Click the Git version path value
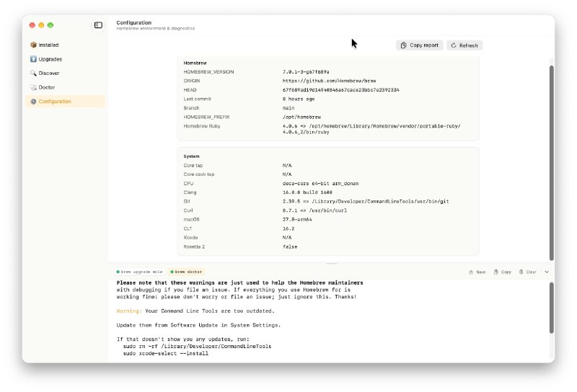Image resolution: width=577 pixels, height=392 pixels. [x=366, y=202]
